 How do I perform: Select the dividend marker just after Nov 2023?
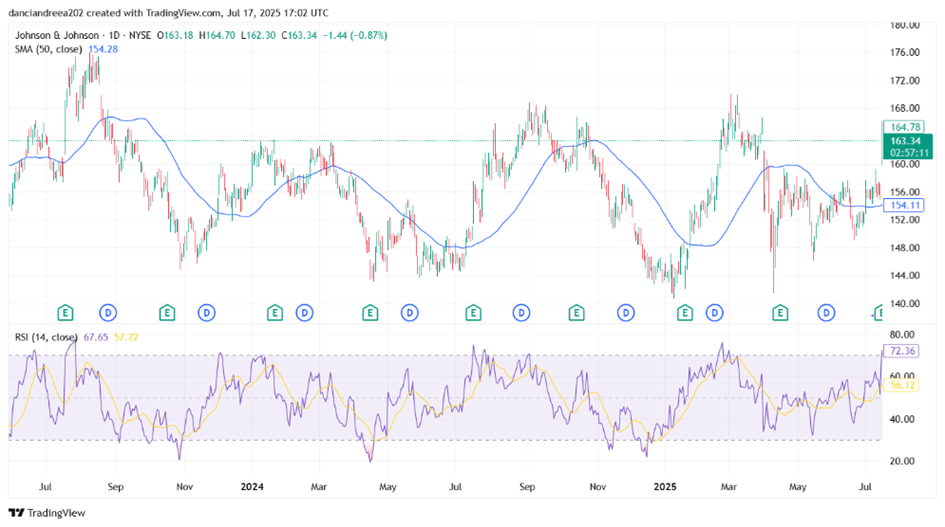206,313
